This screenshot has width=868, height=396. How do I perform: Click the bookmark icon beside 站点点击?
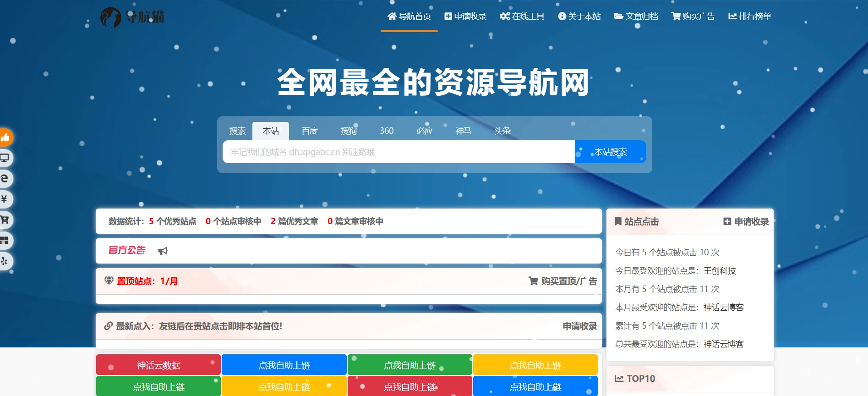coord(618,221)
